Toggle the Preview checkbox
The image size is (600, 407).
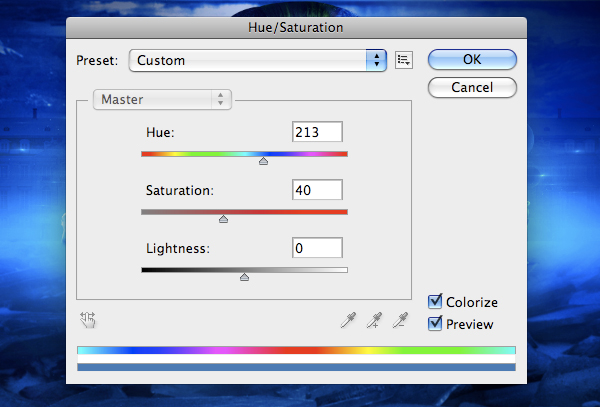point(435,324)
